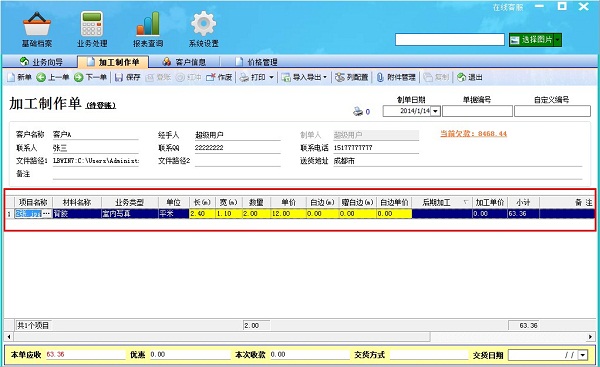Go to next order with 下一单
Screen dimensions: 600x367
coord(90,77)
